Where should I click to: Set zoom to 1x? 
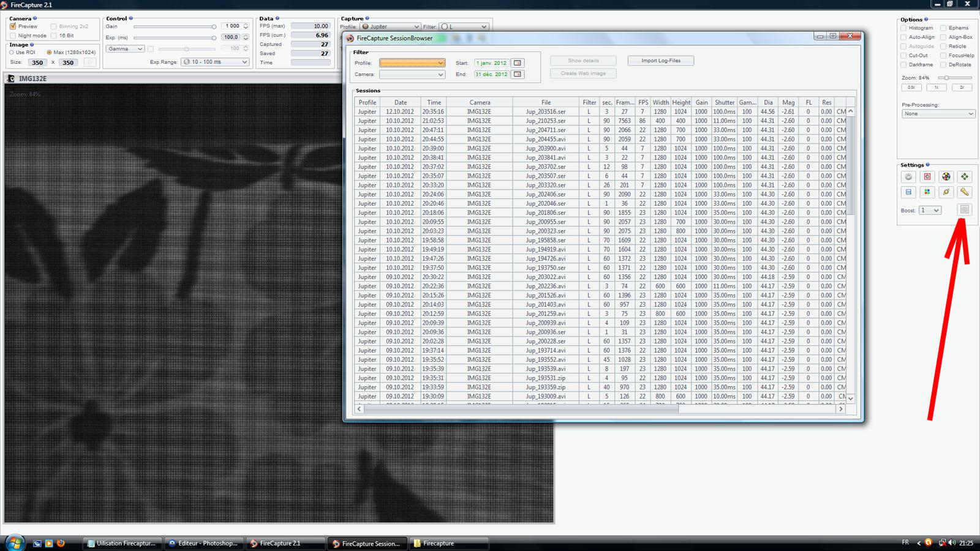click(x=937, y=88)
